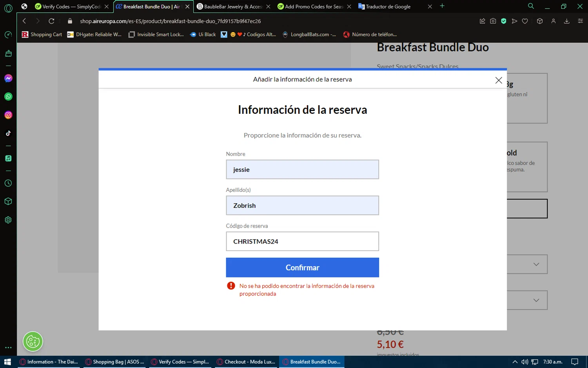The width and height of the screenshot is (588, 368).
Task: Open Windows Start menu
Action: [x=7, y=362]
